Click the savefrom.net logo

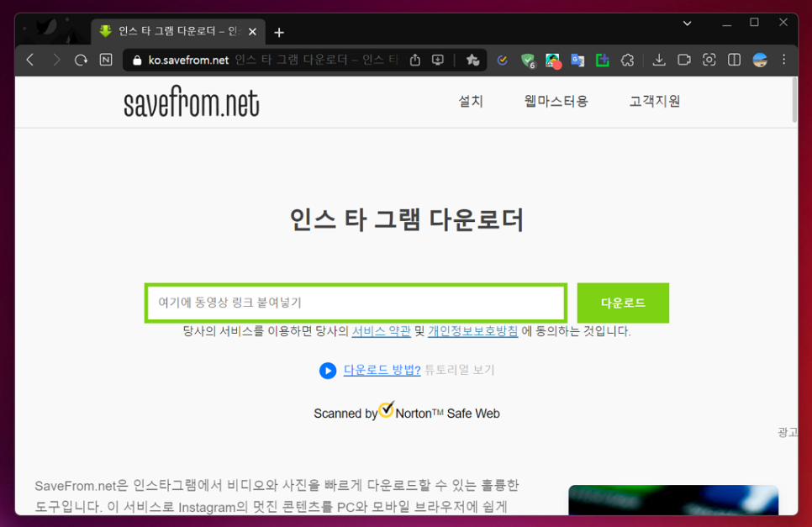(x=192, y=102)
